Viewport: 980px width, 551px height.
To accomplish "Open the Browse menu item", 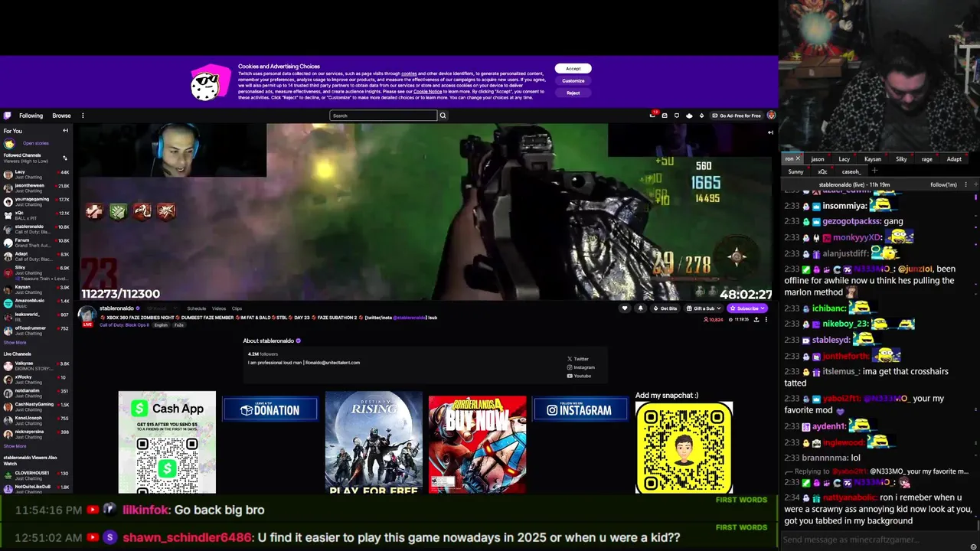I will (x=61, y=116).
